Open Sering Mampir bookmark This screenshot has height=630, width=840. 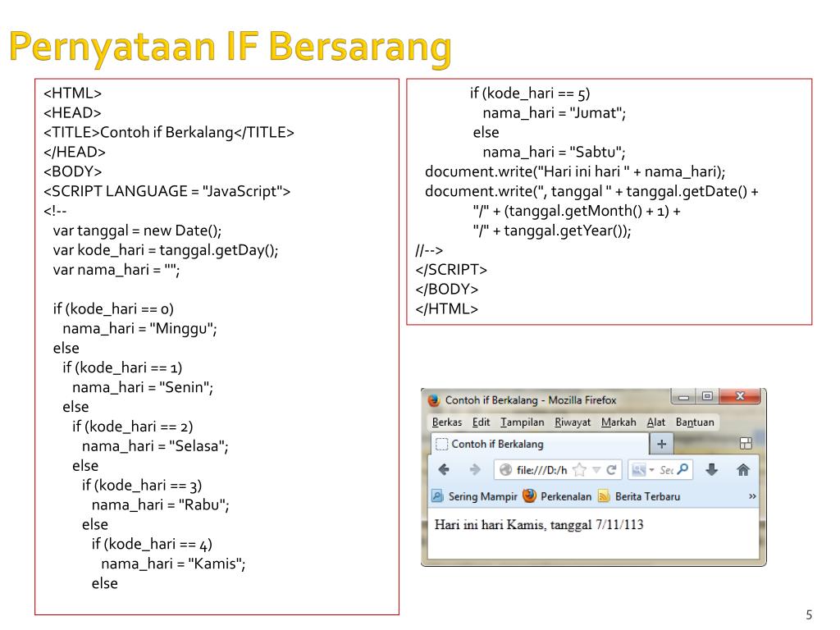pos(475,496)
